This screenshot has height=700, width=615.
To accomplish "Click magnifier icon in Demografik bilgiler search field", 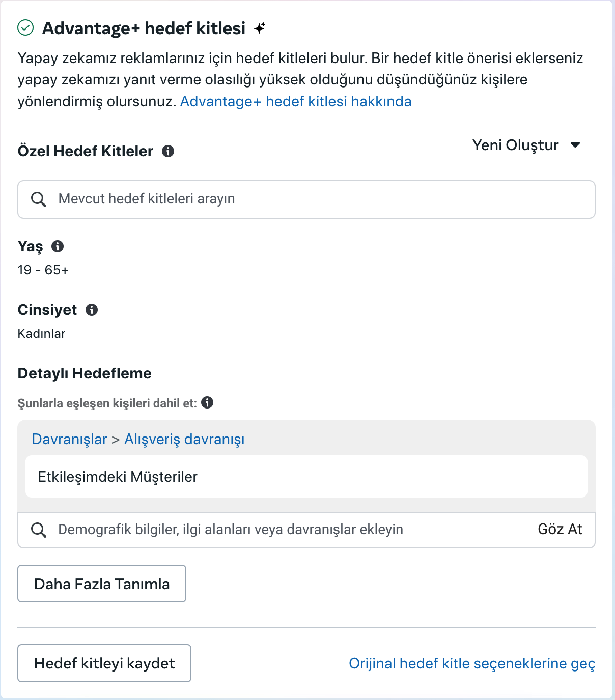I will point(39,530).
